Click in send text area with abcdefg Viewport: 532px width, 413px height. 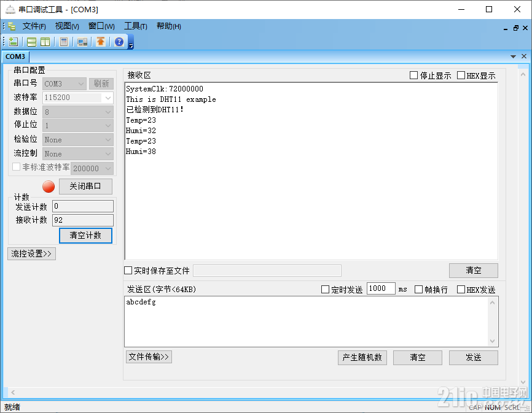[306, 322]
